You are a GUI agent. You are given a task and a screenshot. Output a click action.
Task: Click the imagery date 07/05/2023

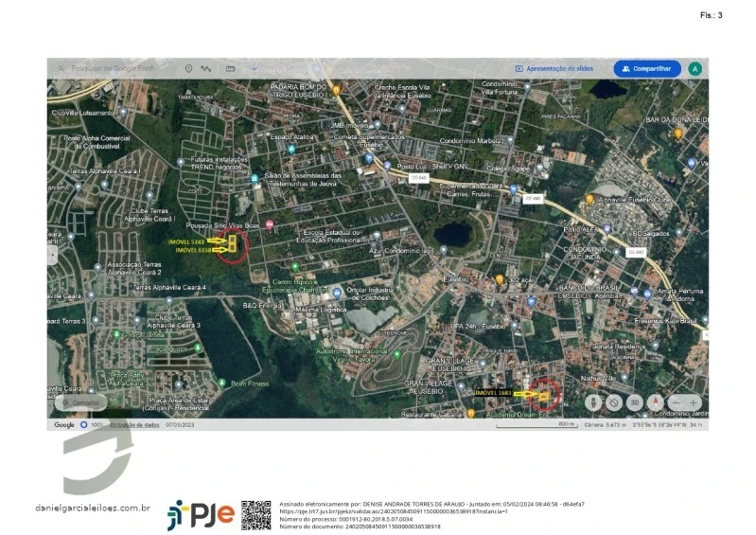180,425
